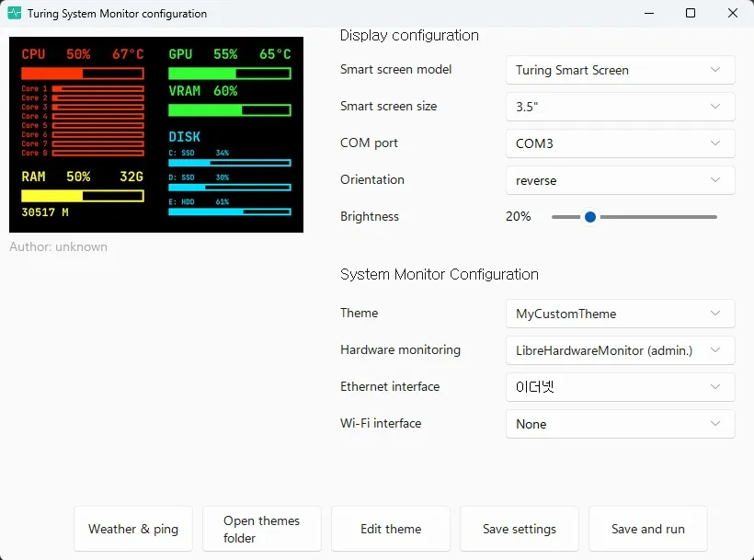Expand the Hardware monitoring dropdown
The image size is (754, 560).
pos(620,350)
